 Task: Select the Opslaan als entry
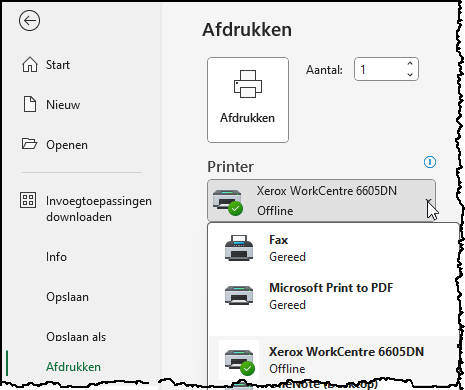[76, 337]
